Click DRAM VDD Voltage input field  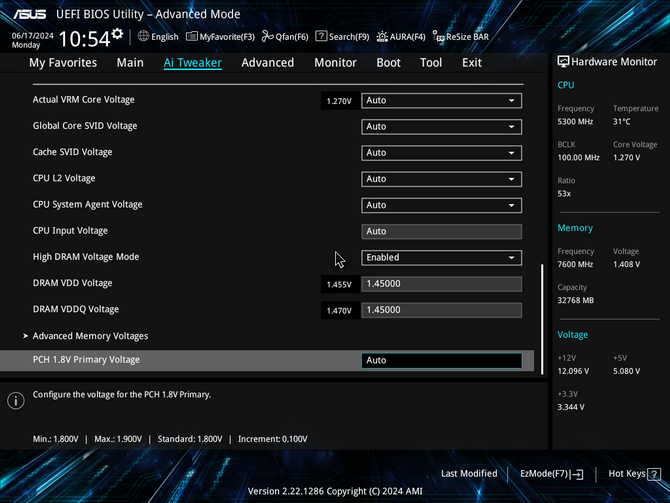coord(441,284)
